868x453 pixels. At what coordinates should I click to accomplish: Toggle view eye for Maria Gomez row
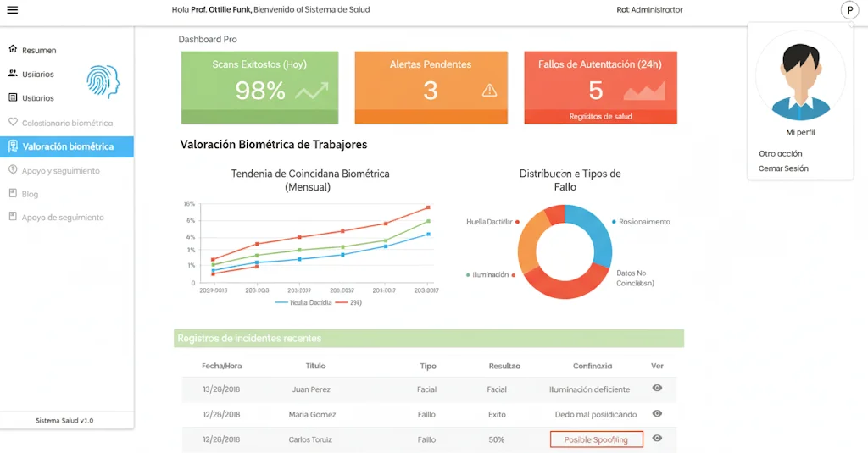(657, 413)
